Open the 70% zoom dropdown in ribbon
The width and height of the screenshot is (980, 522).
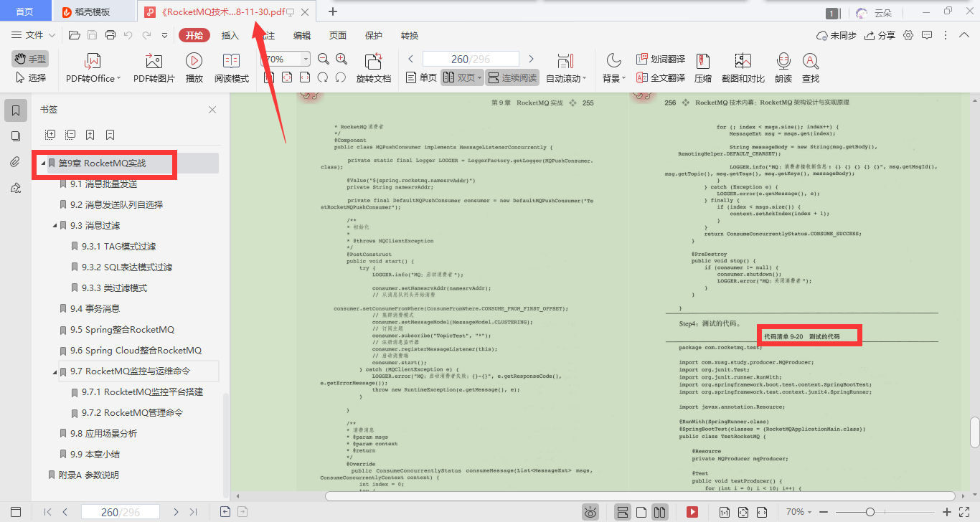pos(306,60)
